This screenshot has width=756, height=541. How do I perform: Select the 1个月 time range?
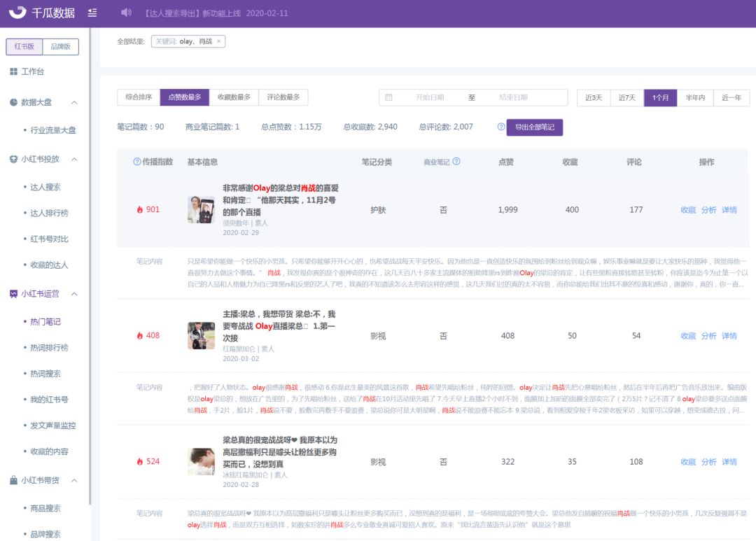coord(661,98)
